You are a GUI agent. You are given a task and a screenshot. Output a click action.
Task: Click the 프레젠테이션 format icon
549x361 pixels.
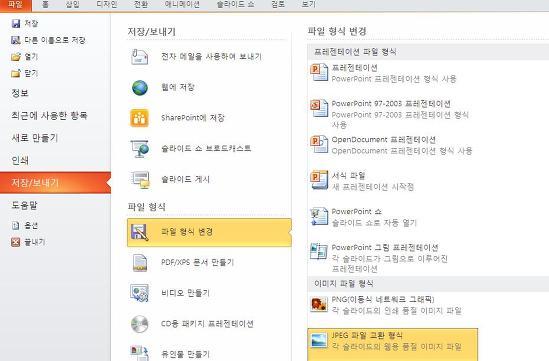(x=319, y=72)
